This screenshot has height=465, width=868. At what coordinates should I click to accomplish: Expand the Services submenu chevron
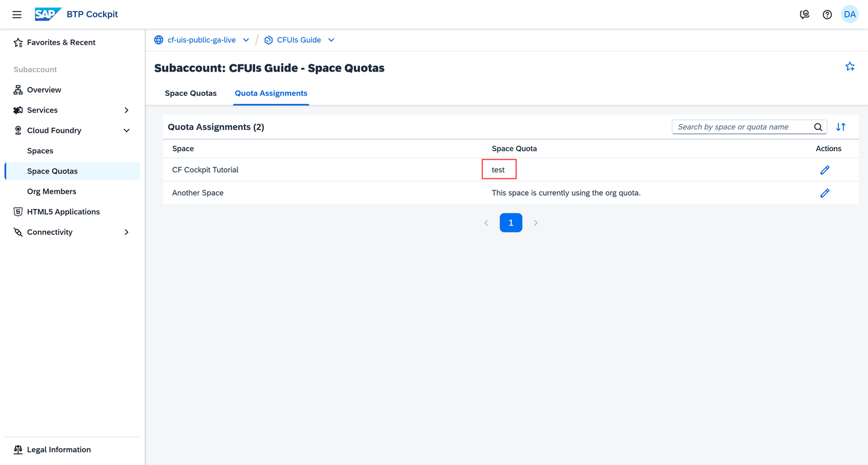coord(127,110)
